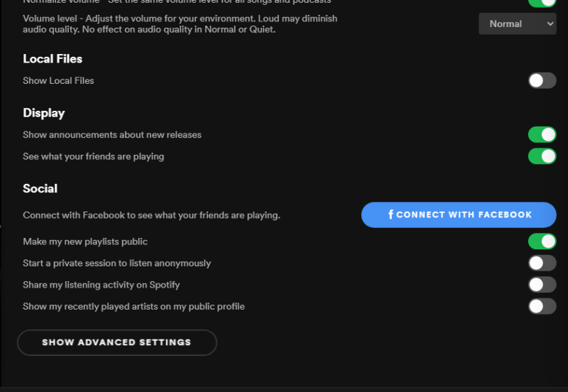Click the Display section heading
568x392 pixels.
pyautogui.click(x=44, y=113)
